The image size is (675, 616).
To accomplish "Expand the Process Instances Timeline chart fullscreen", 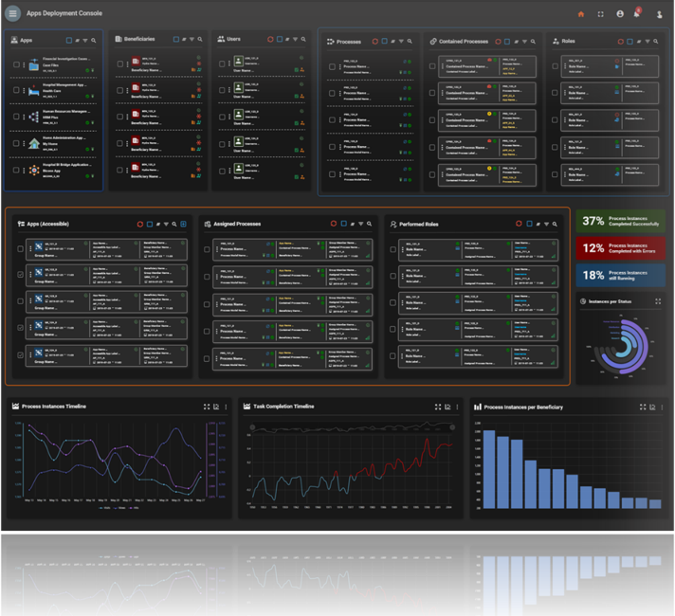I will (206, 407).
